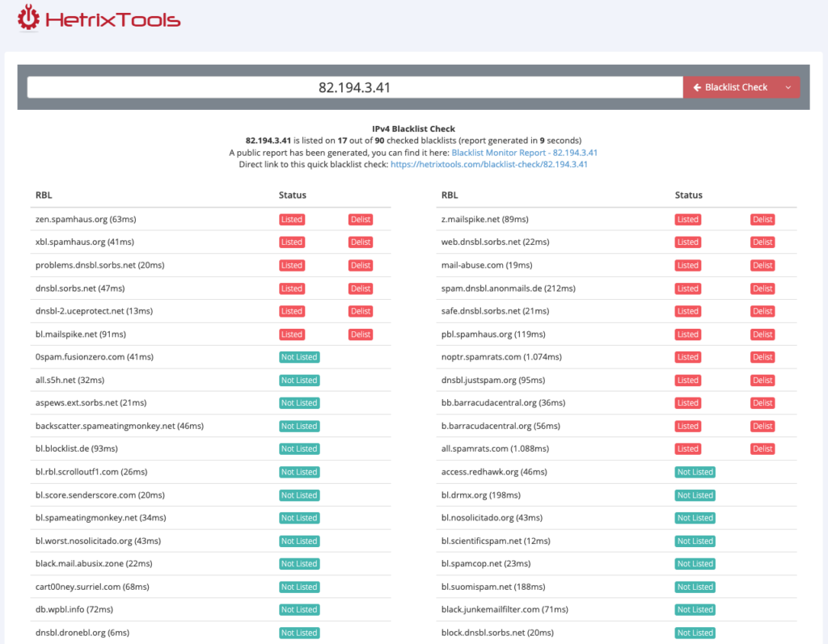The width and height of the screenshot is (828, 644).
Task: Click the bl.drmx.org (198ms) entry
Action: [481, 495]
